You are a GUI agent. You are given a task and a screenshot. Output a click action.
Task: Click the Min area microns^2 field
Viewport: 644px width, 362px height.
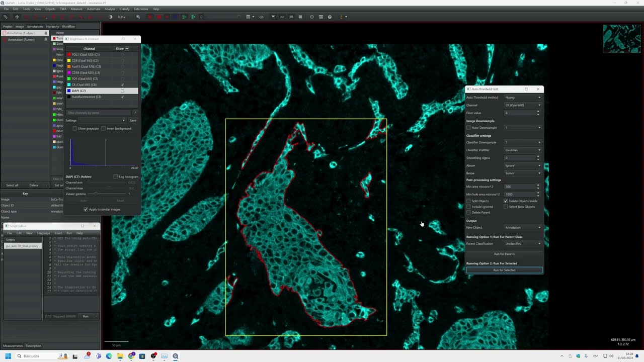pyautogui.click(x=521, y=187)
